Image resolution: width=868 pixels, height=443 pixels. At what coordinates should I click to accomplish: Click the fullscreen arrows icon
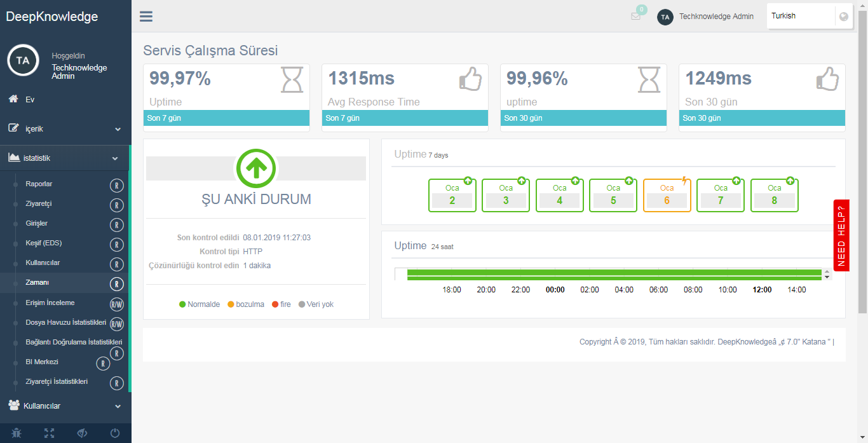(50, 433)
